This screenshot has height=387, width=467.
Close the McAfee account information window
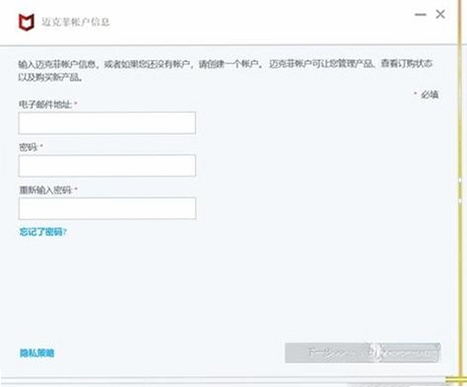(x=440, y=14)
